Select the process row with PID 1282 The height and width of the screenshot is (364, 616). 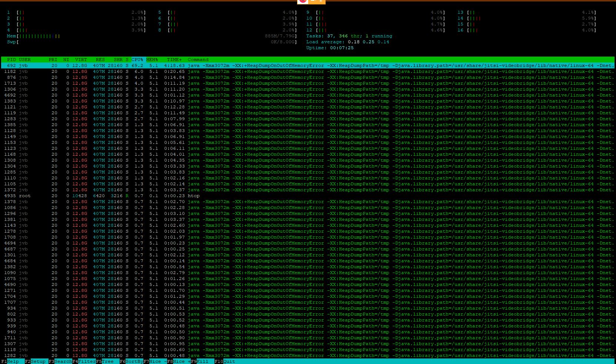[x=308, y=355]
